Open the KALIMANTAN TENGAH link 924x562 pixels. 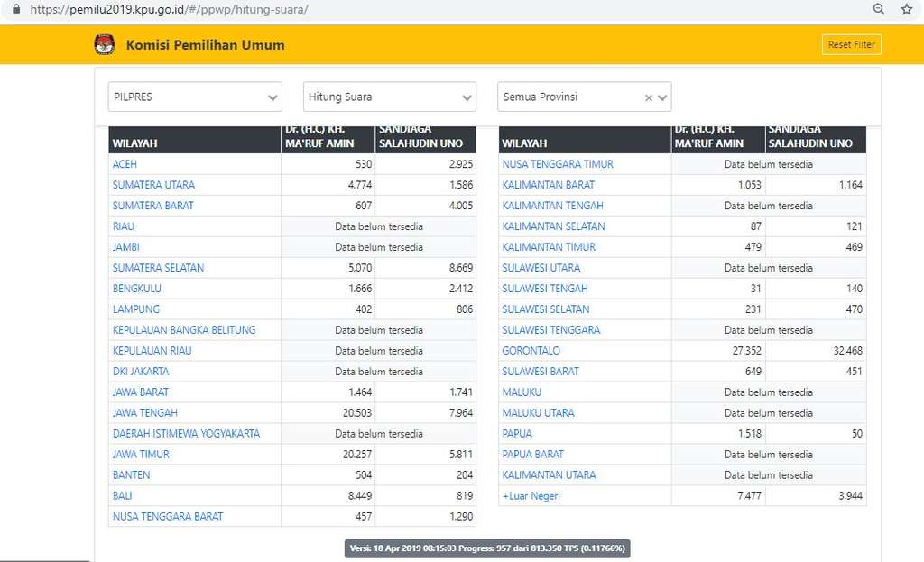(x=553, y=206)
